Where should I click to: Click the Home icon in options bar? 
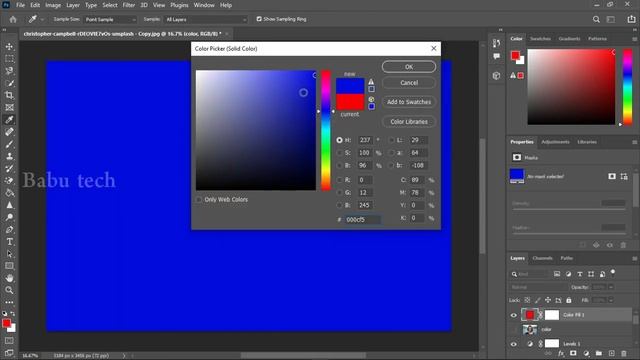(13, 19)
